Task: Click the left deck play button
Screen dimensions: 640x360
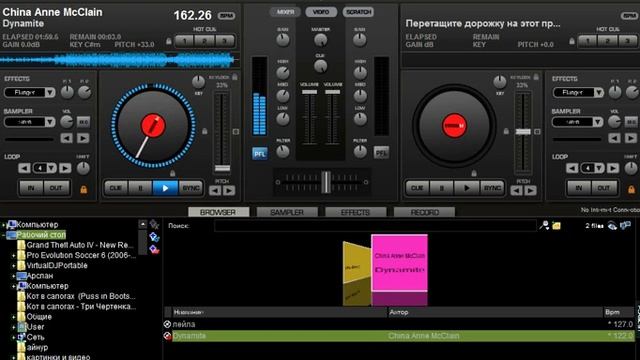Action: coord(165,188)
